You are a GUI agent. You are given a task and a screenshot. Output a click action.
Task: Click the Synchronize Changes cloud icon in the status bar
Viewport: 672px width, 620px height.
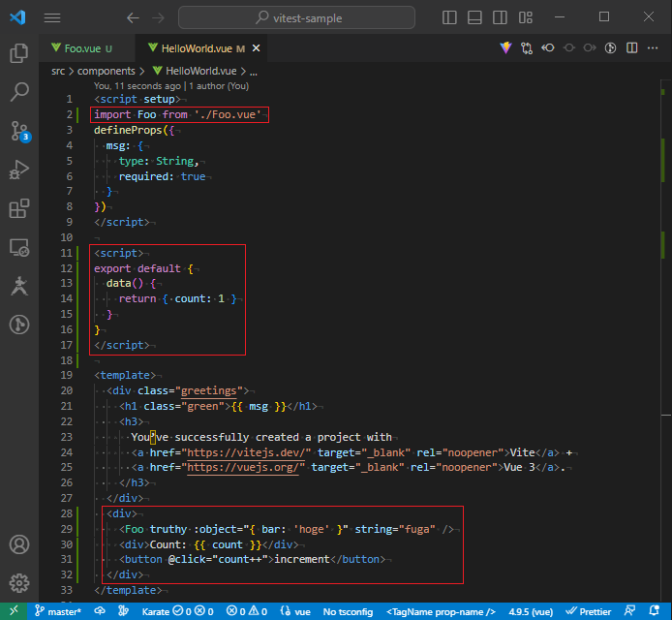pyautogui.click(x=100, y=611)
